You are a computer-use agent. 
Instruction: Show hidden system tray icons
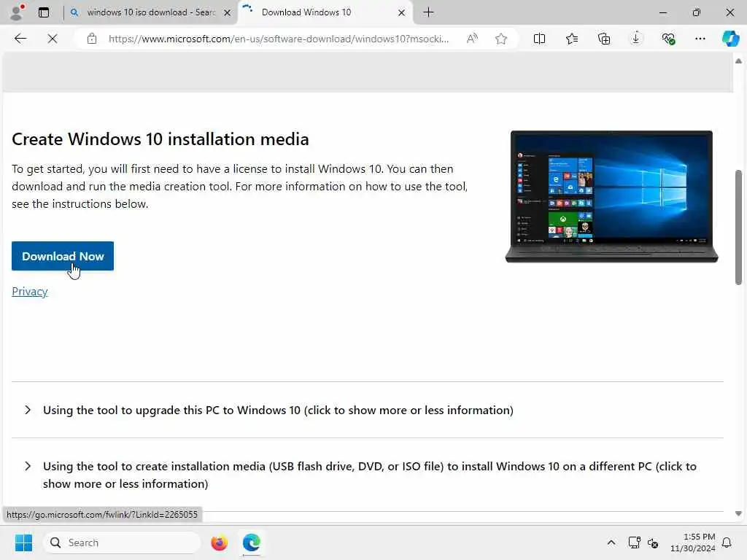click(x=611, y=542)
